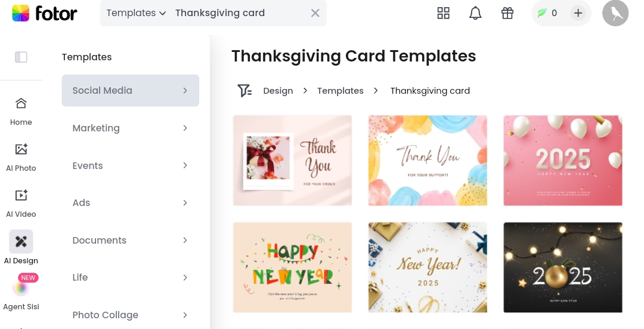644x329 pixels.
Task: Open AI Photo tools
Action: tap(21, 158)
